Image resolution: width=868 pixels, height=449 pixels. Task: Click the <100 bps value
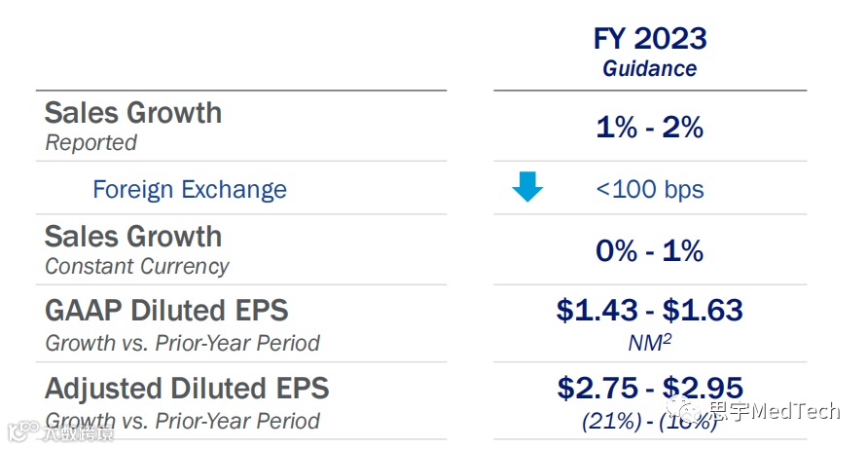click(x=650, y=189)
